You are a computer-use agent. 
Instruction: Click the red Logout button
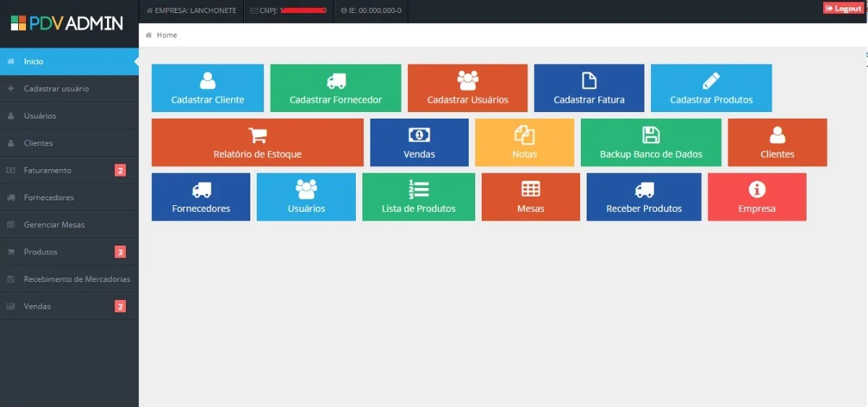coord(843,8)
